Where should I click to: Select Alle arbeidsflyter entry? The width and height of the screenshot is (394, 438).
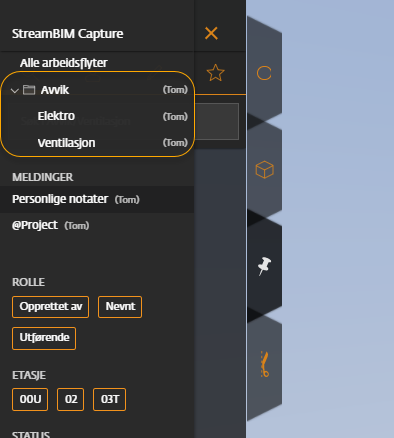pyautogui.click(x=63, y=63)
